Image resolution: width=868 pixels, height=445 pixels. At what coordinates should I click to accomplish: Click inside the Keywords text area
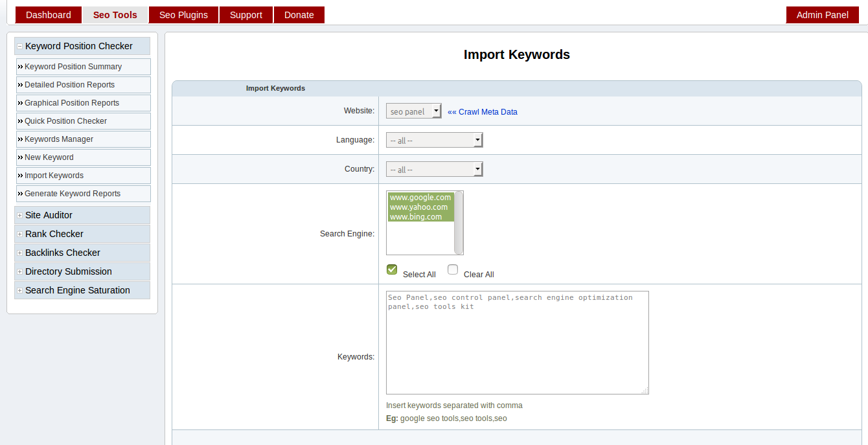click(x=518, y=343)
